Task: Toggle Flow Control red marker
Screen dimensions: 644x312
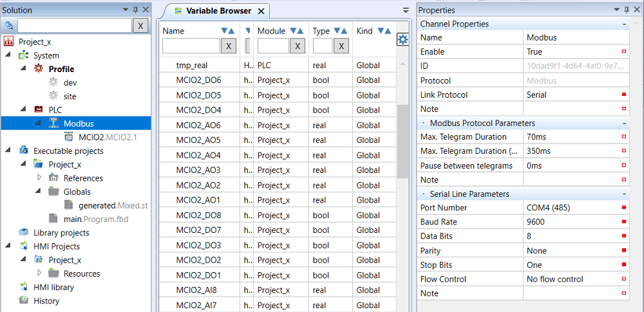Action: (x=624, y=279)
